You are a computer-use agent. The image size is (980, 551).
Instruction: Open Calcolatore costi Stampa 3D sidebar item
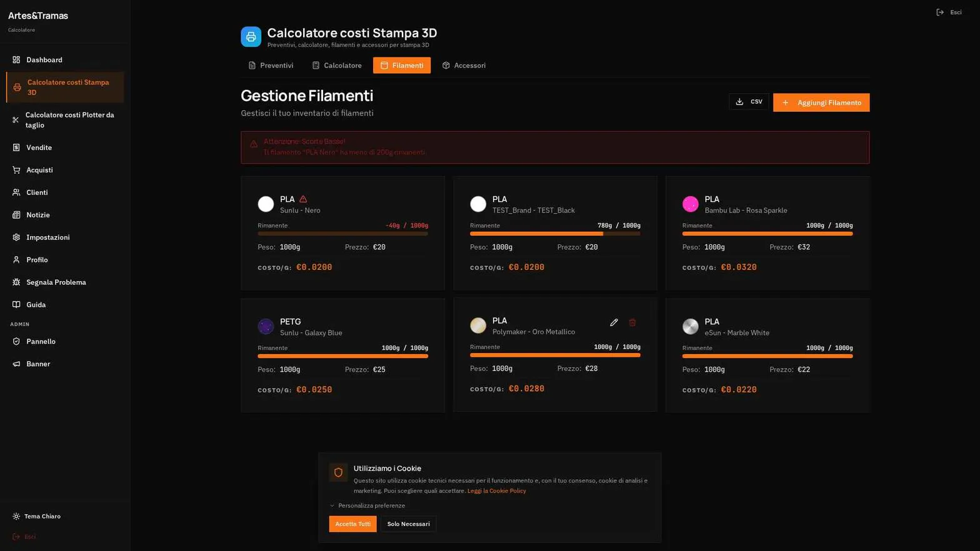(65, 87)
